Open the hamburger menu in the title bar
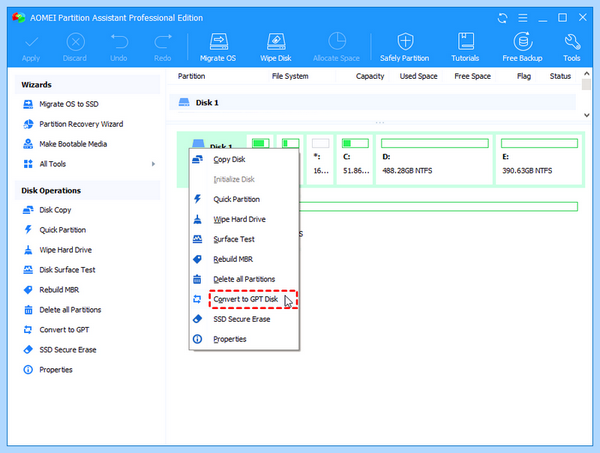This screenshot has height=453, width=600. 523,18
